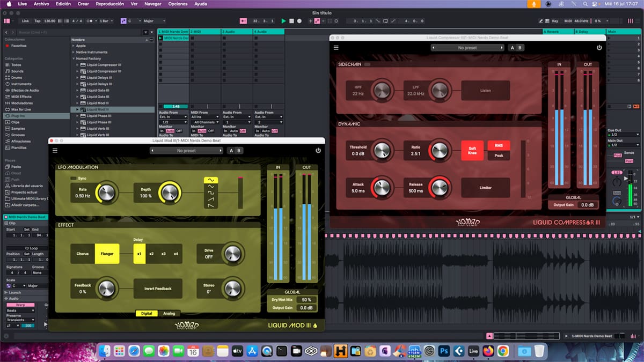Open the Liquid Compressor III hamburger menu

336,48
